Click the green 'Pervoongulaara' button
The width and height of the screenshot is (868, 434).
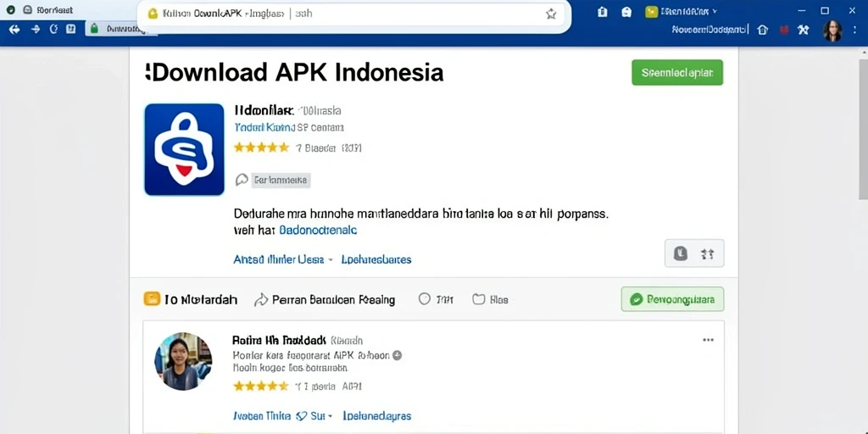coord(672,299)
